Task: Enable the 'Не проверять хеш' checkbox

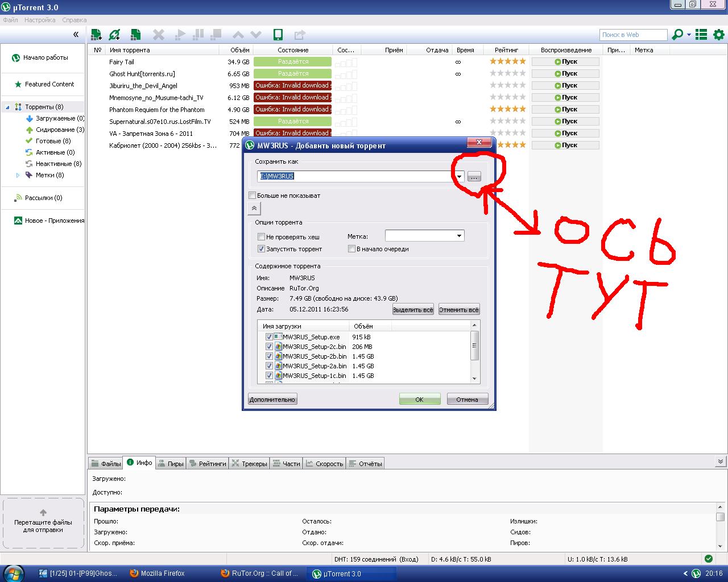Action: pyautogui.click(x=262, y=237)
